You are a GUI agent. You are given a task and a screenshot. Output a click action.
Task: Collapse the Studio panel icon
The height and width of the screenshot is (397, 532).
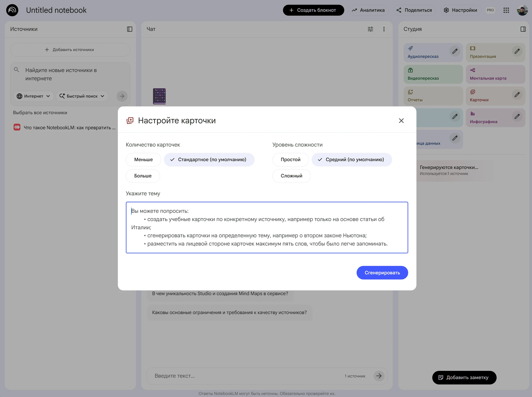(x=523, y=29)
